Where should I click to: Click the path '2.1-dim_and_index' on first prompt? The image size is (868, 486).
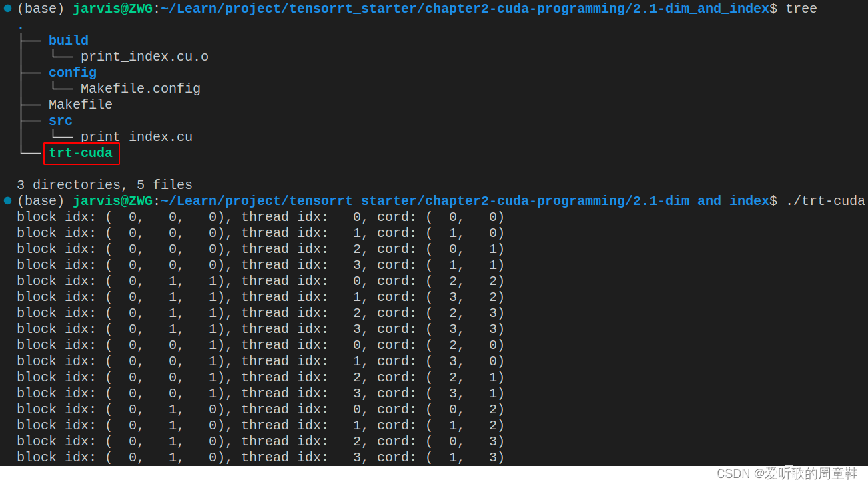click(701, 9)
